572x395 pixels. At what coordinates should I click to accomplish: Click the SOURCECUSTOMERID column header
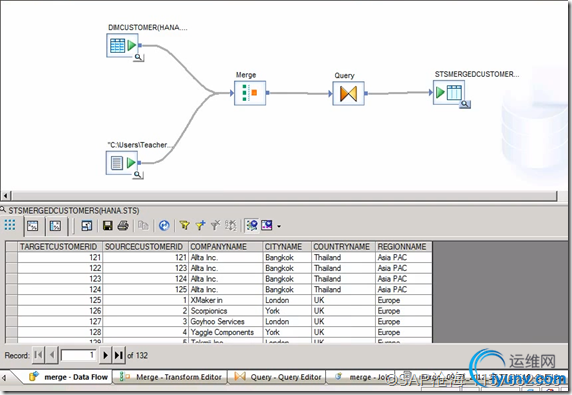(x=145, y=247)
